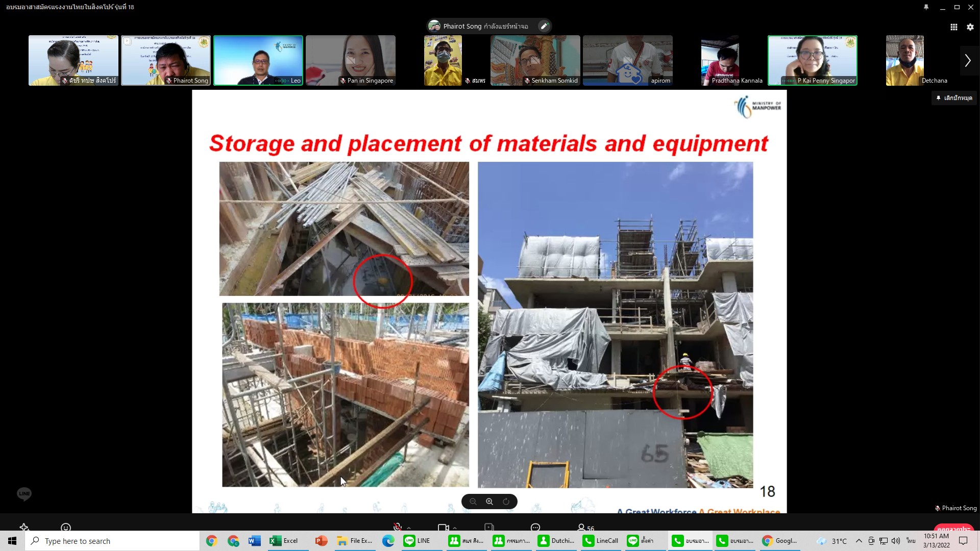Open system volume control in tray
The image size is (980, 551).
[896, 541]
